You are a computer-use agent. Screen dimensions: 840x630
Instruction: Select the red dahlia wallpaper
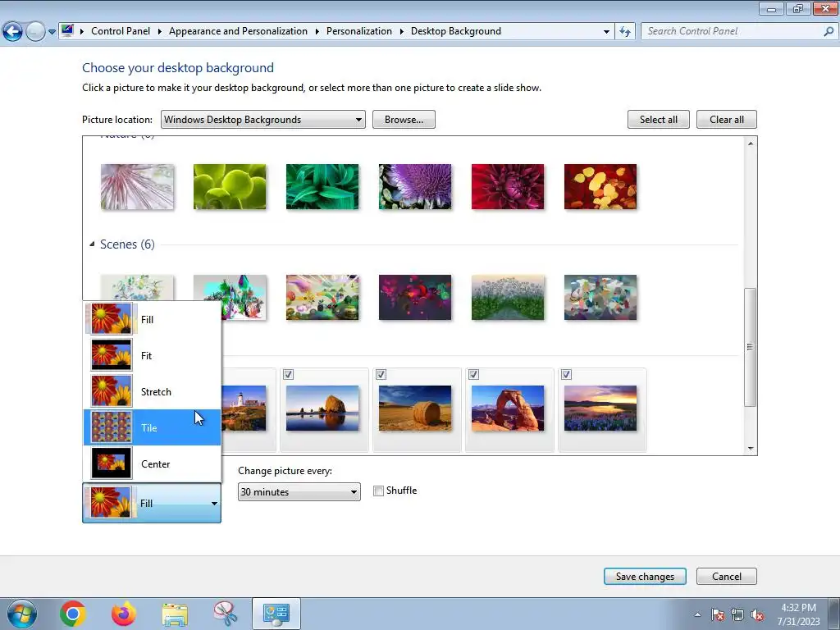(x=508, y=186)
